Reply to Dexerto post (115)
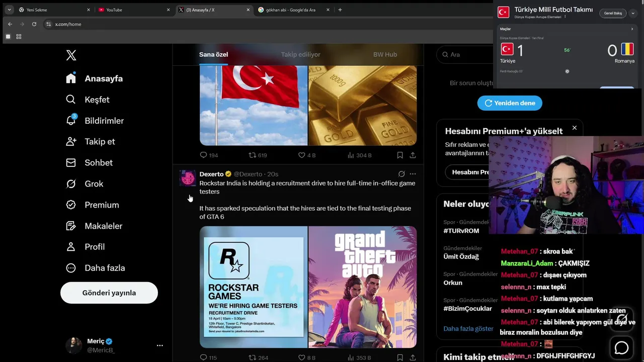 [x=208, y=357]
